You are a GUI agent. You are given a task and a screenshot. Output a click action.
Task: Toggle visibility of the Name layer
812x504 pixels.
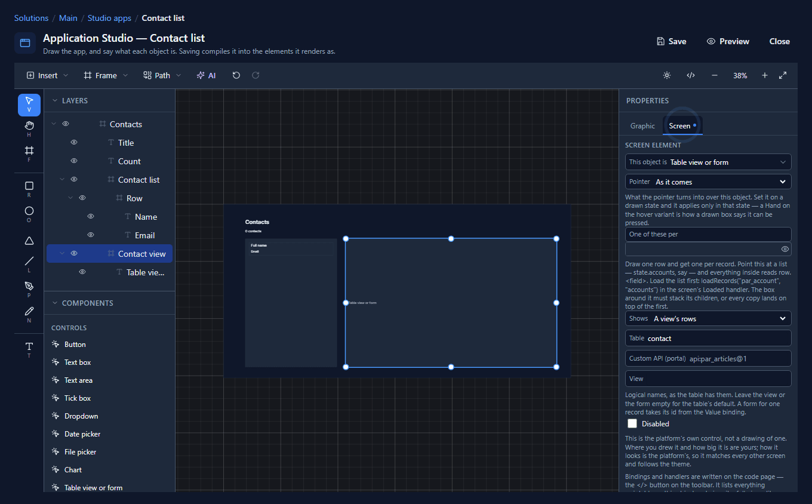[91, 217]
